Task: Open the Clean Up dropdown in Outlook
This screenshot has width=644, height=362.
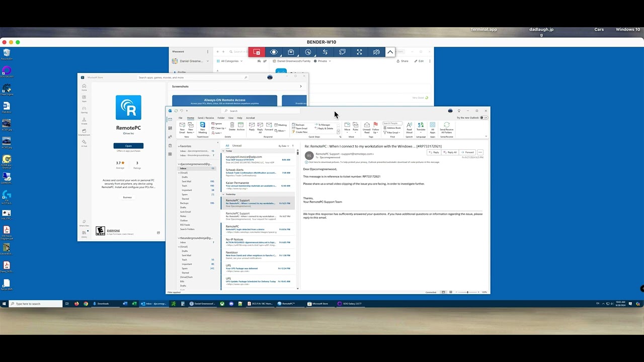Action: point(220,128)
